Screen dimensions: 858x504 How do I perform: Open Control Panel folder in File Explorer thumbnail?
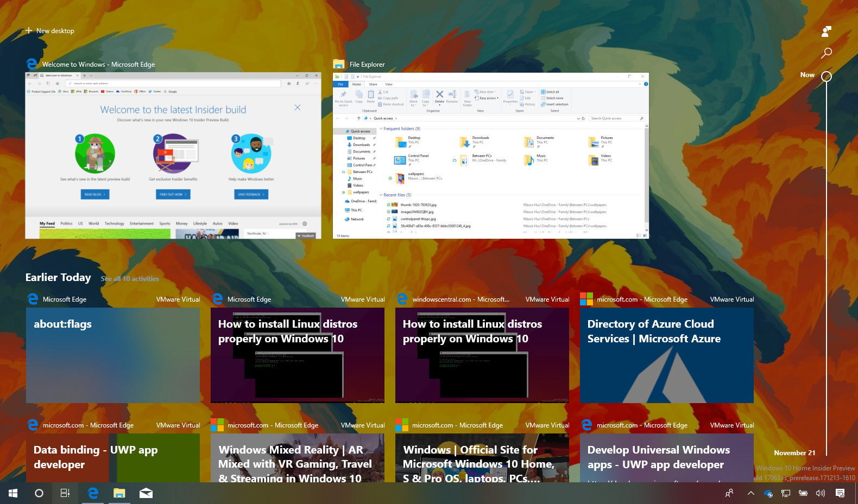click(x=412, y=160)
